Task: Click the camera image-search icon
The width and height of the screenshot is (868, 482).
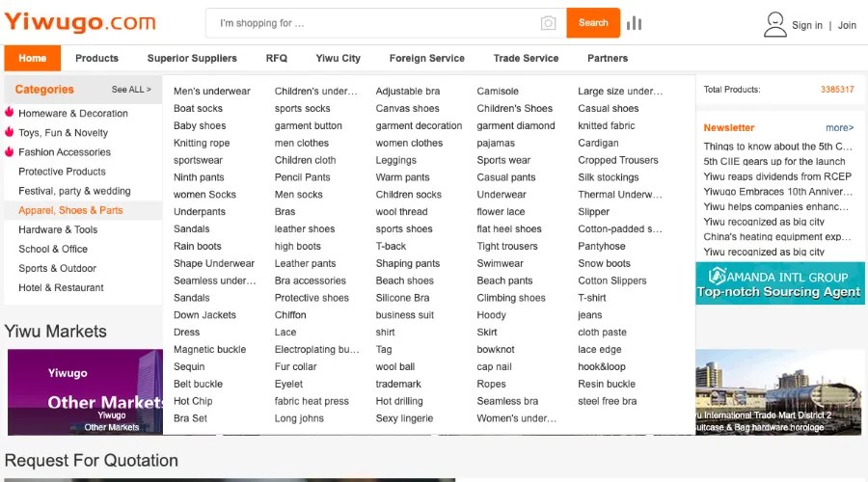Action: click(x=548, y=23)
